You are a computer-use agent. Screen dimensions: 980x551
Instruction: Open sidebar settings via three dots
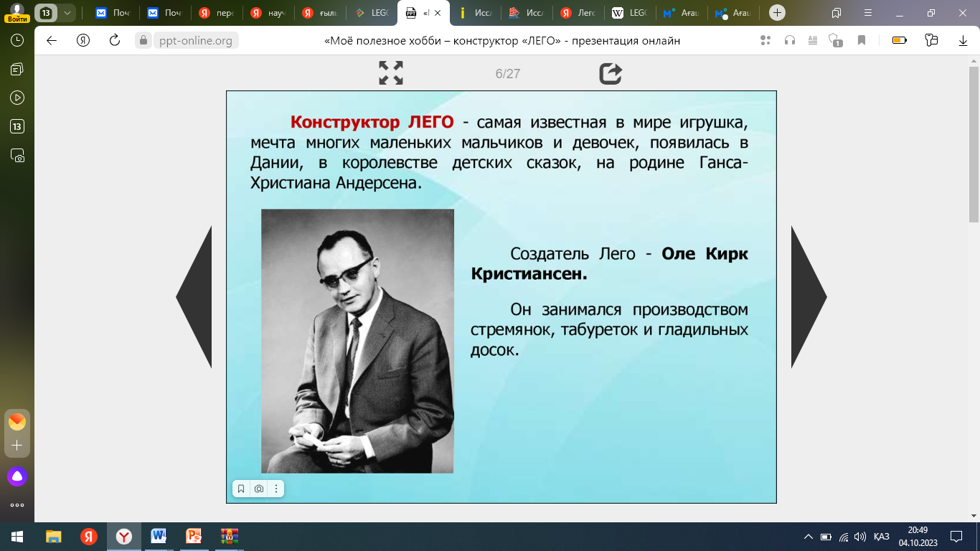point(17,505)
